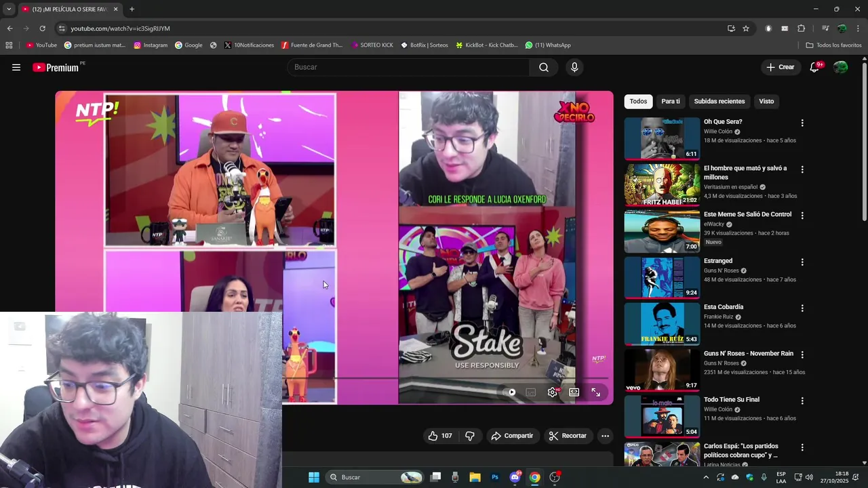Open the YouTube account avatar menu
This screenshot has width=868, height=488.
(840, 67)
